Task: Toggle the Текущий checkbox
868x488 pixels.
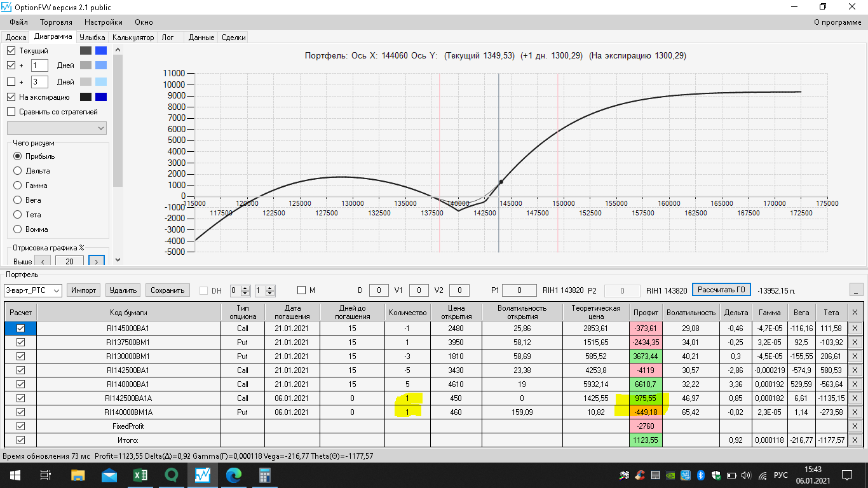Action: [x=11, y=51]
